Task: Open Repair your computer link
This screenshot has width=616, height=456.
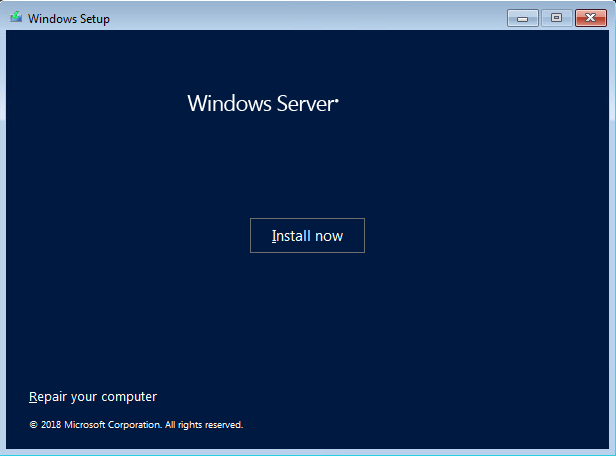Action: pos(93,397)
